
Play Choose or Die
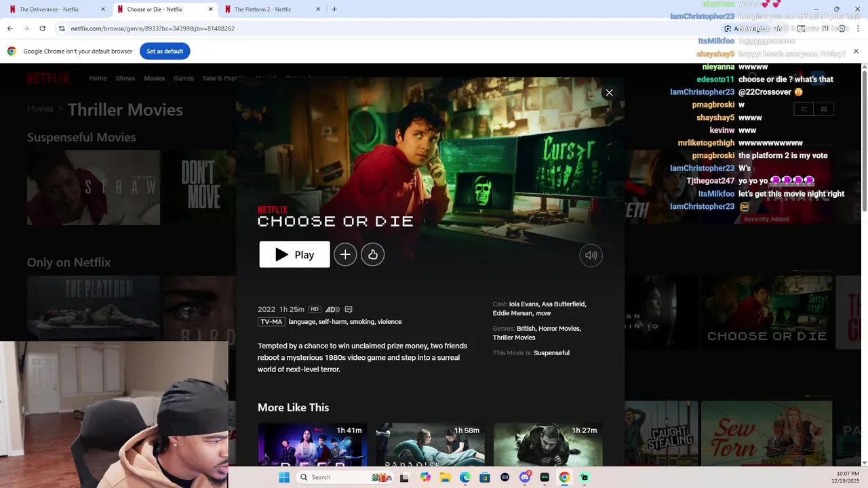coord(294,254)
